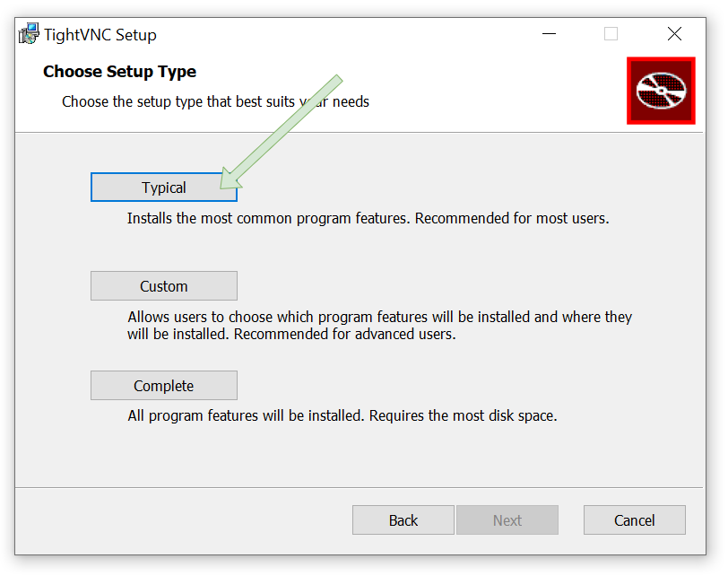Click the red TightVNC logo image
Screen dimensions: 728x576
661,91
